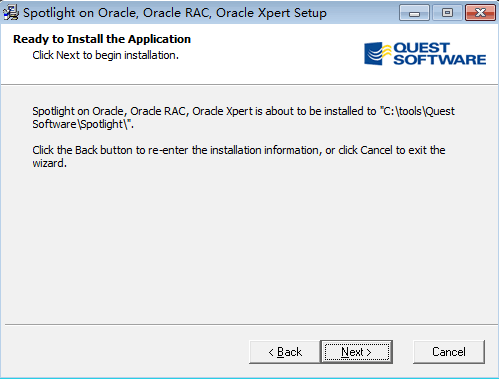Click the 'Click the Back button to re-enter' sentence
The height and width of the screenshot is (379, 499).
pos(239,150)
